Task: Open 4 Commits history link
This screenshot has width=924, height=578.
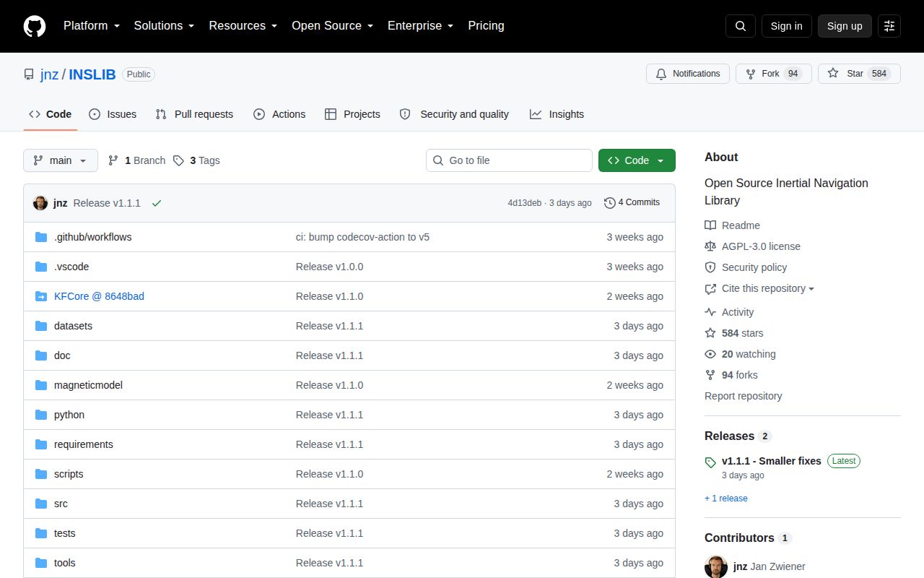Action: (632, 202)
